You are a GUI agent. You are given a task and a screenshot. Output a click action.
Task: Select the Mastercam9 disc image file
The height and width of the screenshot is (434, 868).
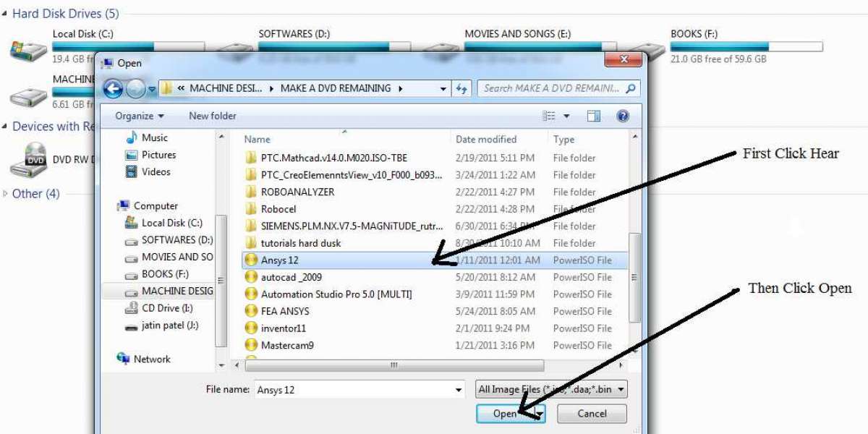(x=287, y=345)
